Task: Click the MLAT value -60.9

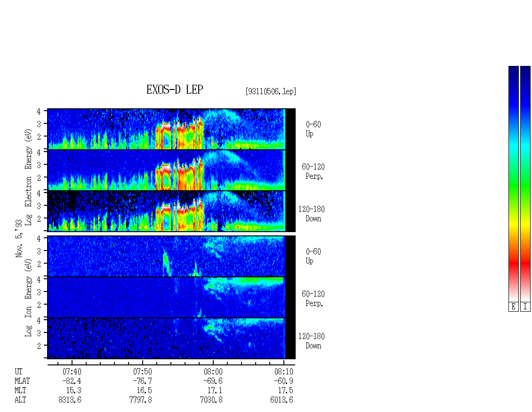Action: (x=283, y=381)
